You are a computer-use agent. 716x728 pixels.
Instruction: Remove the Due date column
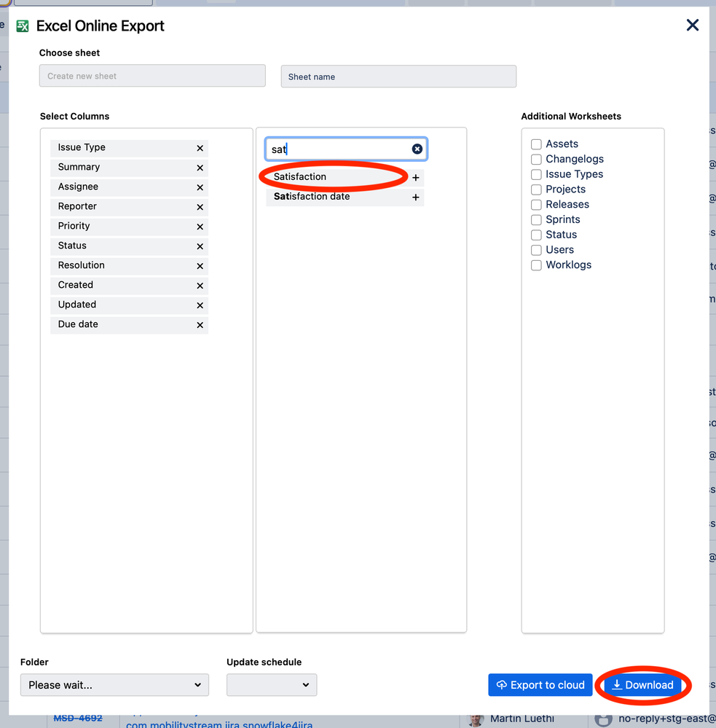tap(200, 325)
